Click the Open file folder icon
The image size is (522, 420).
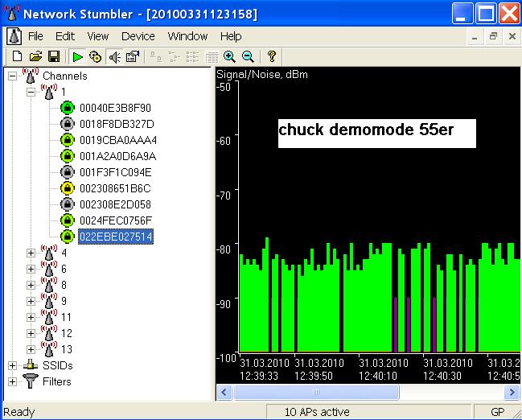(x=35, y=56)
